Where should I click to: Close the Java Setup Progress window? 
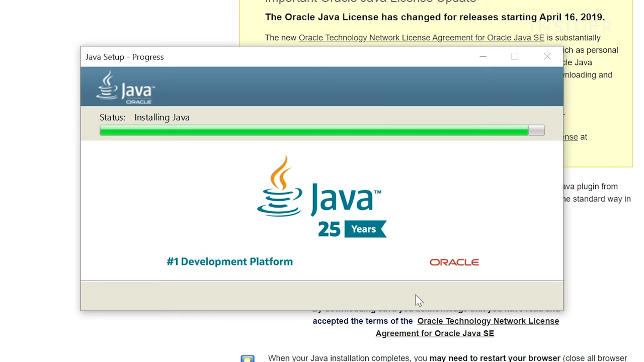547,56
